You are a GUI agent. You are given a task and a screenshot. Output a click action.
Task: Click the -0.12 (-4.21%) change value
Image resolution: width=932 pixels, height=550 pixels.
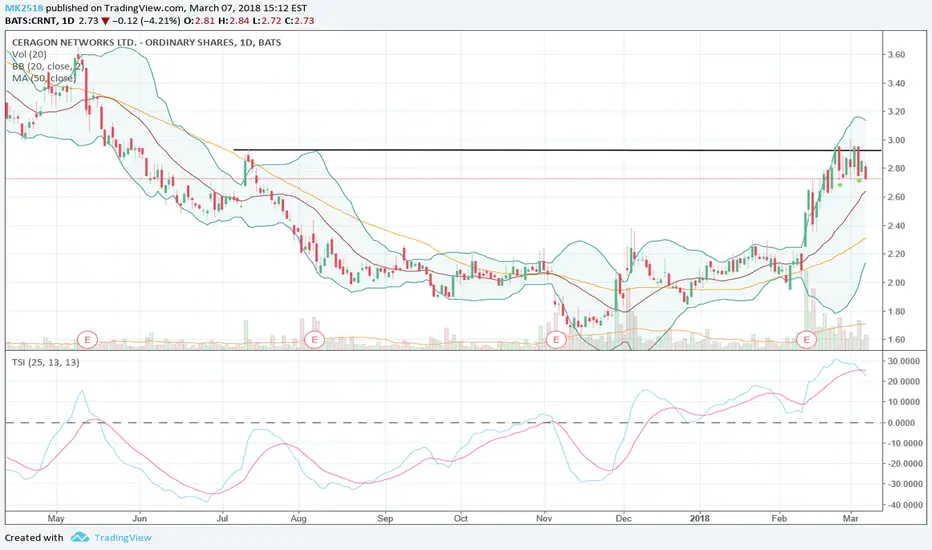point(146,21)
